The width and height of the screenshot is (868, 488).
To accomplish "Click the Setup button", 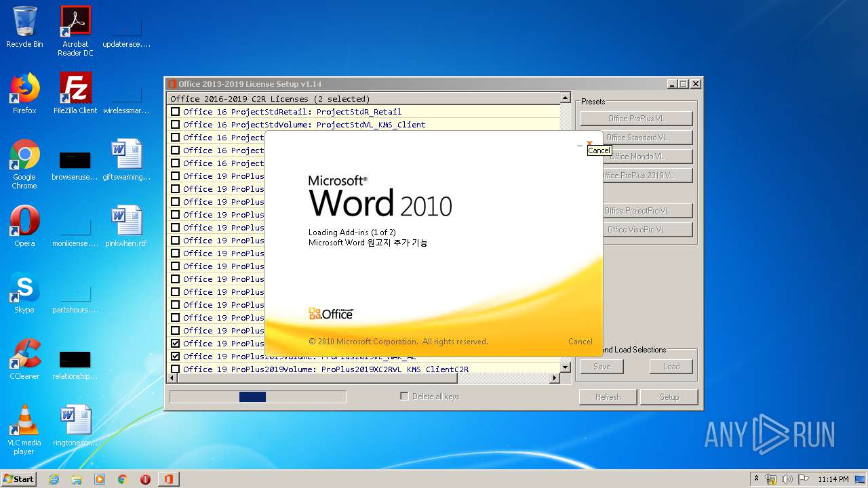I will [669, 397].
